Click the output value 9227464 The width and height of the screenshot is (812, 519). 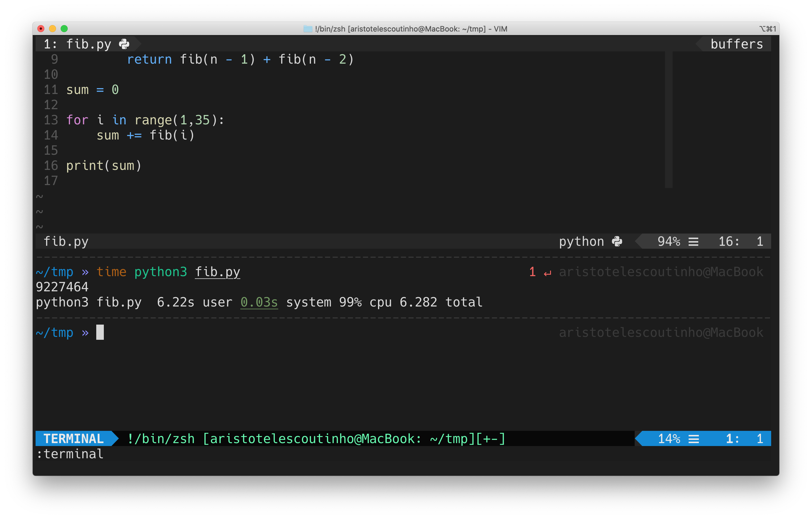[62, 287]
